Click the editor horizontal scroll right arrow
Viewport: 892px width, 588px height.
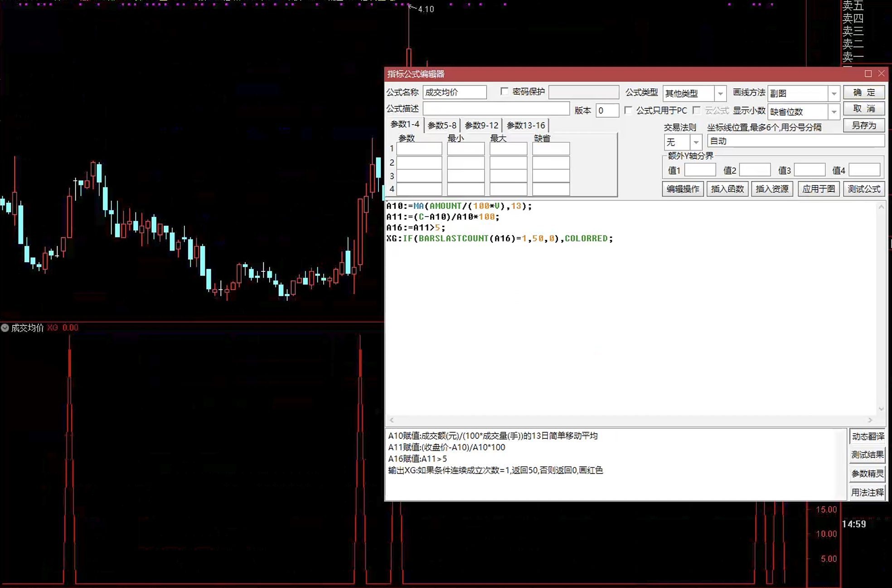(870, 420)
